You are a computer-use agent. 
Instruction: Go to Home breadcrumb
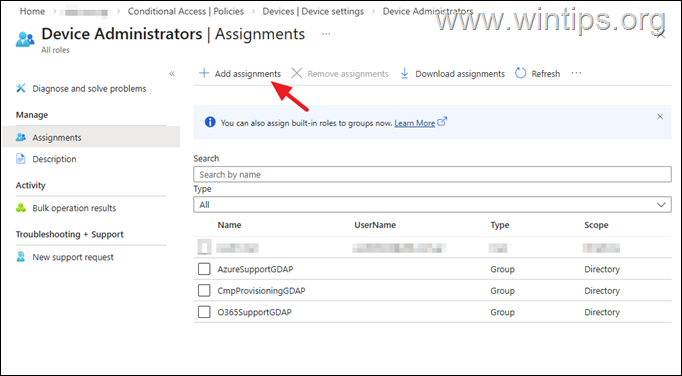tap(32, 11)
